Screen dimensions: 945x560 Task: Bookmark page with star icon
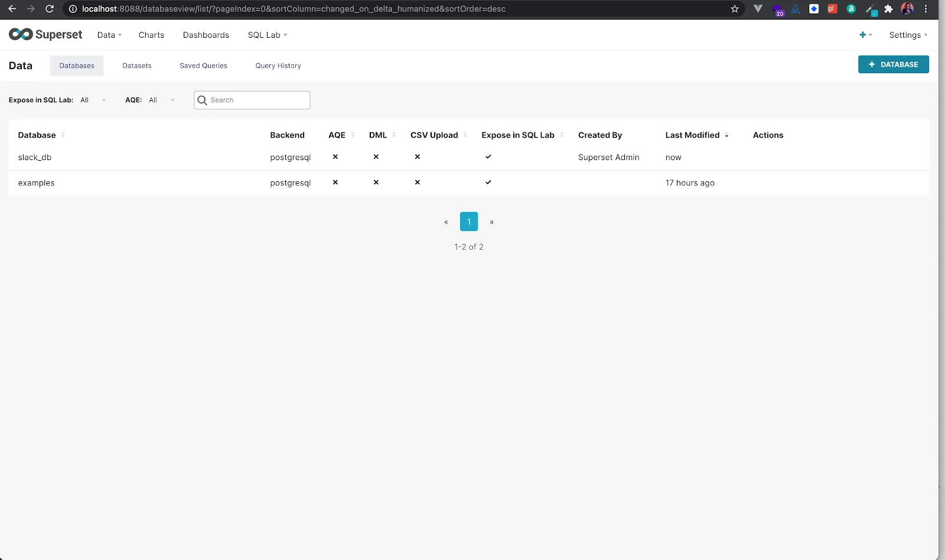point(735,9)
